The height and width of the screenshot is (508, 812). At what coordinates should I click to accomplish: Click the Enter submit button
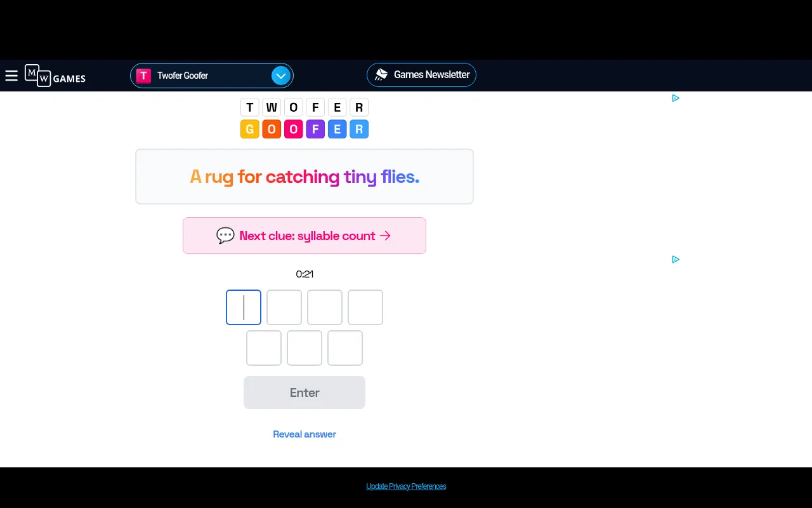pos(304,392)
